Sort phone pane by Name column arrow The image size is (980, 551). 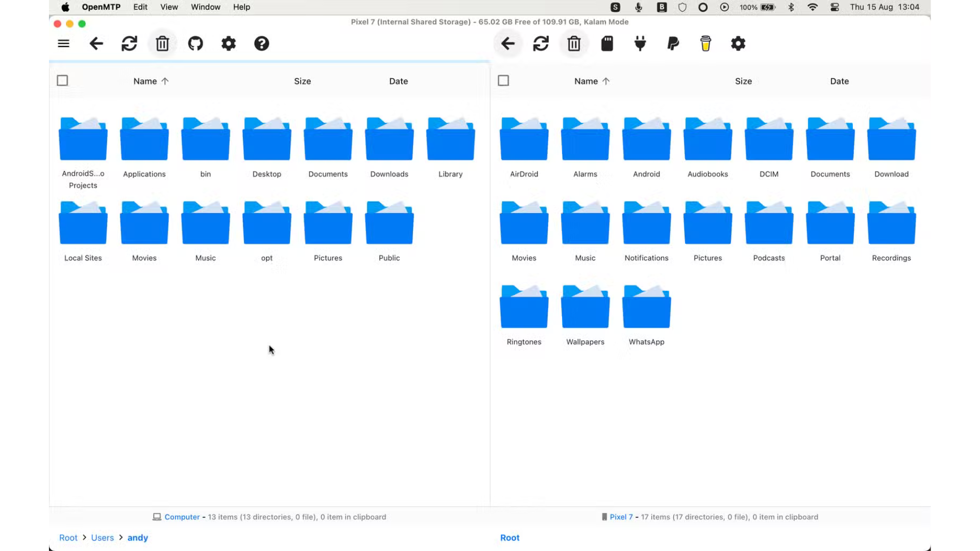(x=605, y=81)
